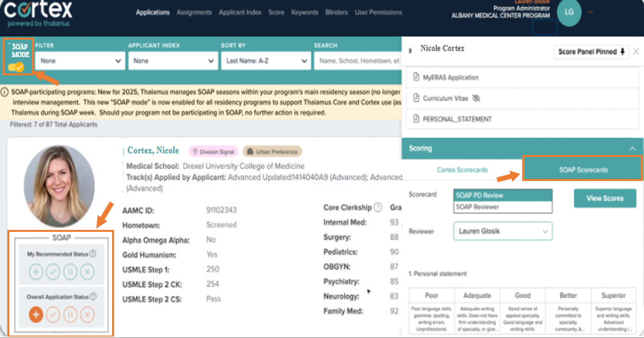The height and width of the screenshot is (338, 644).
Task: Set My Recommended Status to plus
Action: (x=36, y=272)
